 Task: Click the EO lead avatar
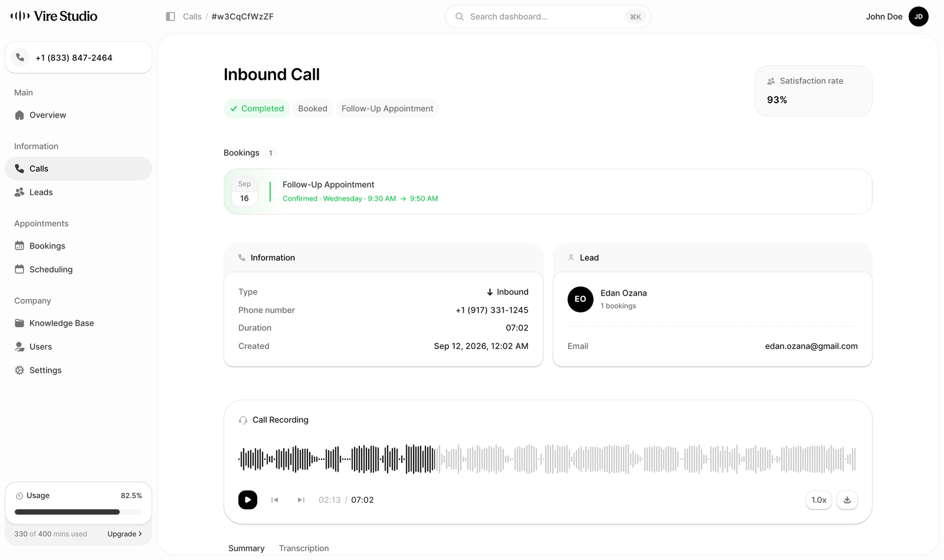580,299
